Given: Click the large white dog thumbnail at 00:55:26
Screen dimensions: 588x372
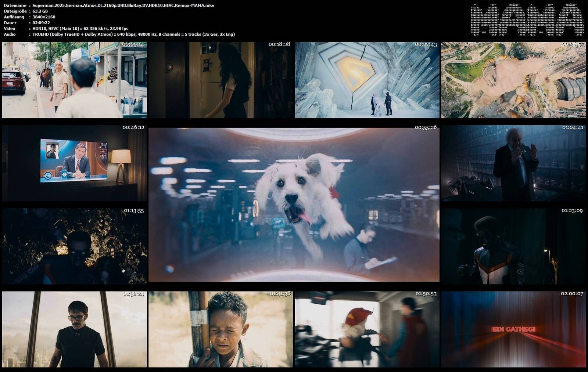Looking at the screenshot, I should tap(294, 205).
